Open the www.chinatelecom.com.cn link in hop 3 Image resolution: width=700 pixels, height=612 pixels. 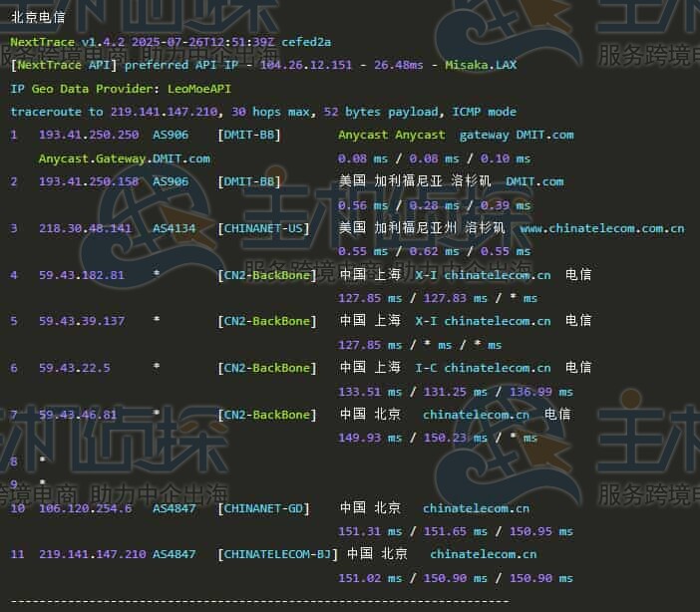[601, 228]
